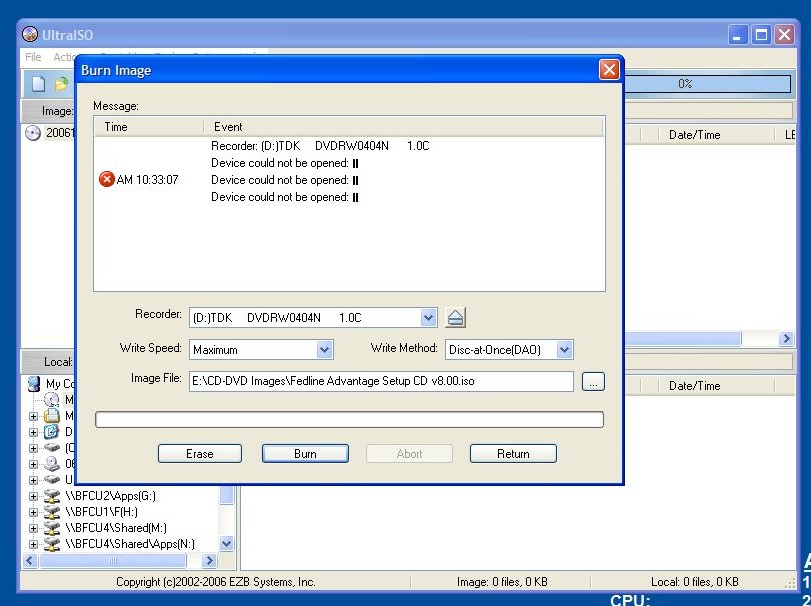
Task: Click 'Image: 0 files, 0 KB' in status bar
Action: [502, 582]
